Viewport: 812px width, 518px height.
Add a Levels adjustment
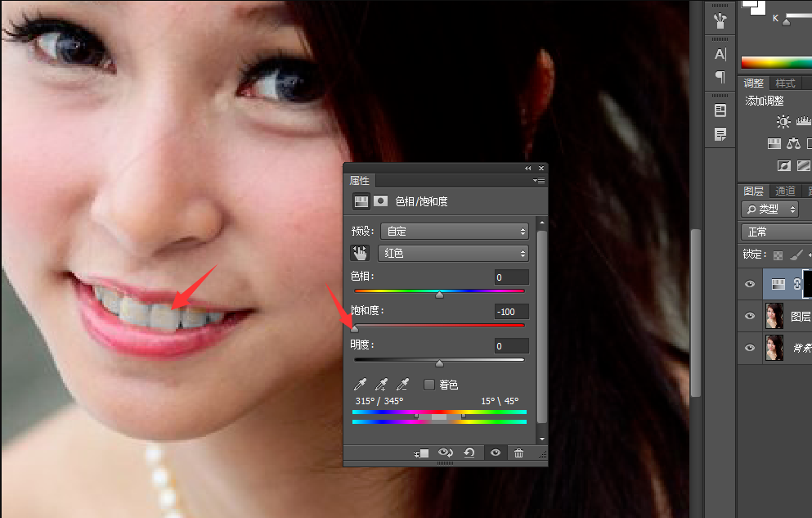click(805, 122)
